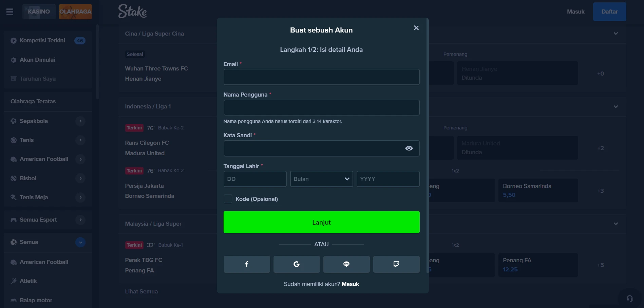
Task: Click the Sepakbola ball icon
Action: [14, 121]
